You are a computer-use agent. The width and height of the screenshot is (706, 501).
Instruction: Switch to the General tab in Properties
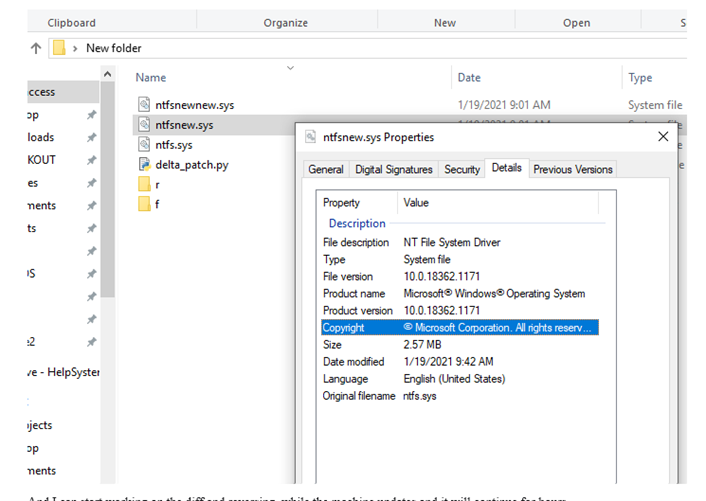pyautogui.click(x=326, y=169)
